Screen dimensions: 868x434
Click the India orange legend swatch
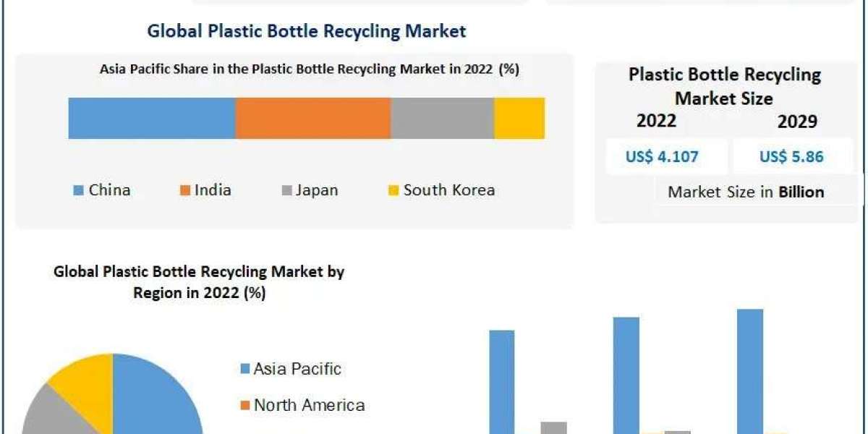click(184, 191)
